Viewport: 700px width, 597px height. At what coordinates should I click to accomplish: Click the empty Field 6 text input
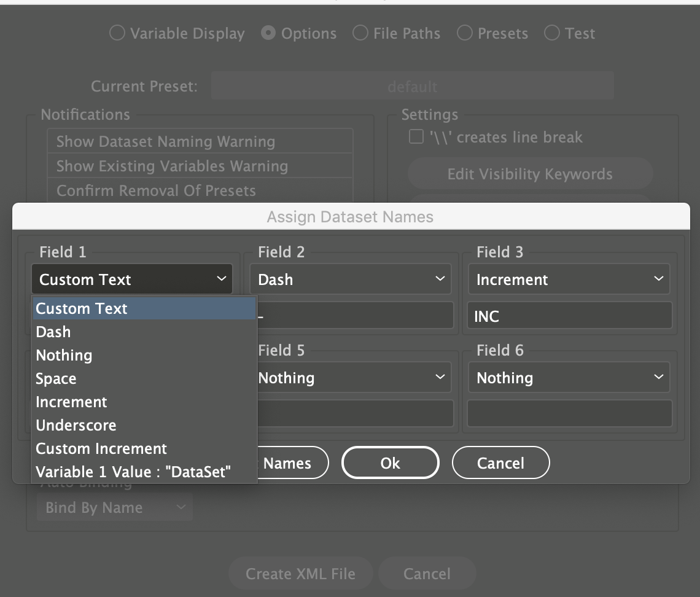(x=569, y=414)
